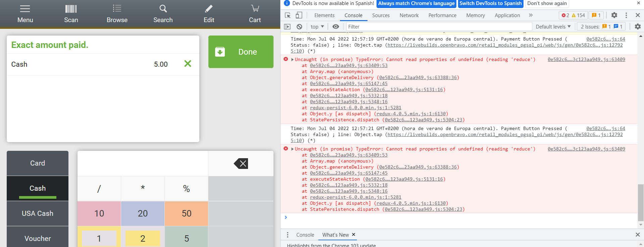Click Switch DevTools to Spanish button
The width and height of the screenshot is (644, 247).
[490, 3]
